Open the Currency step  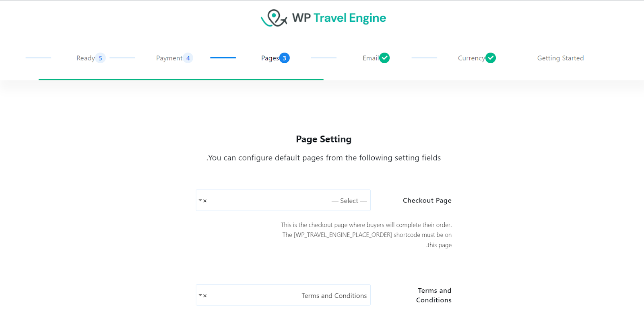tap(471, 58)
